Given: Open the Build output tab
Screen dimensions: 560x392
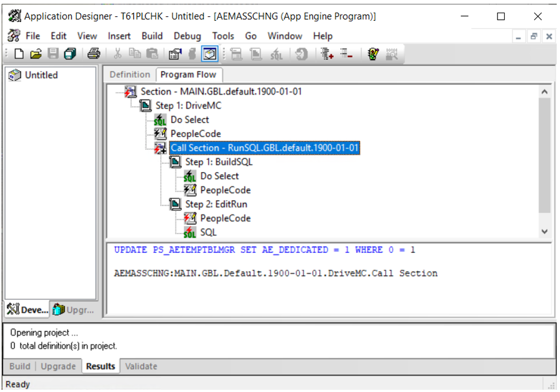Looking at the screenshot, I should 20,366.
